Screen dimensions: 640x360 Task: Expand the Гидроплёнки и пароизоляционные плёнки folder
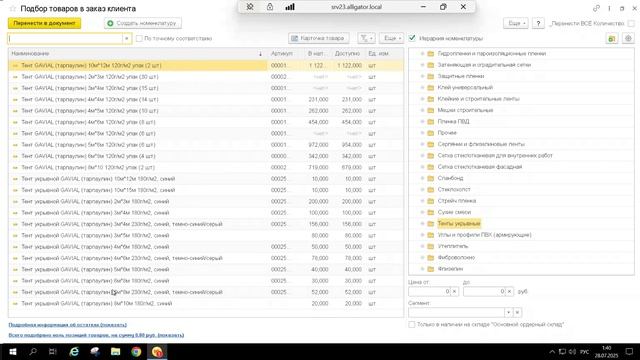click(422, 53)
